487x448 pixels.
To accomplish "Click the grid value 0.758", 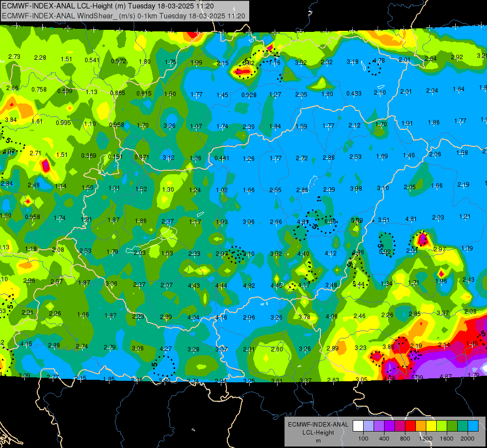I will click(x=39, y=90).
